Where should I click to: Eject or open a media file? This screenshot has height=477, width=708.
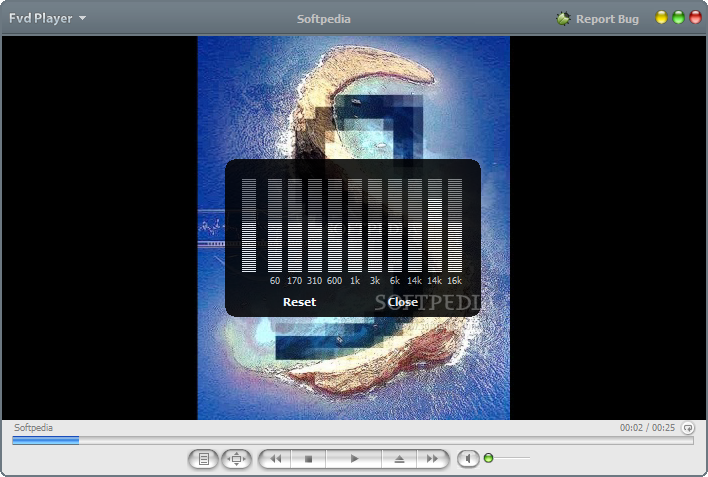(399, 459)
